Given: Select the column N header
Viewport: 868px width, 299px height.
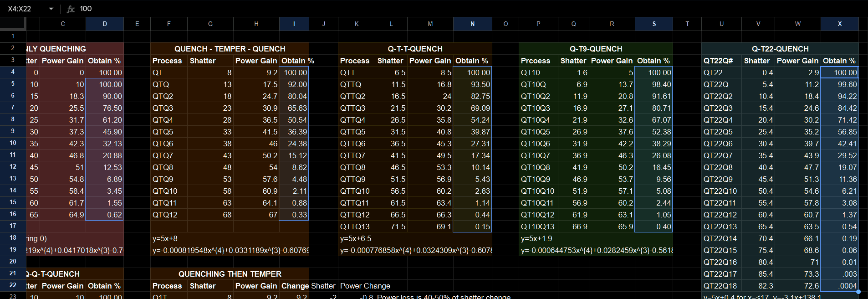Looking at the screenshot, I should click(472, 24).
